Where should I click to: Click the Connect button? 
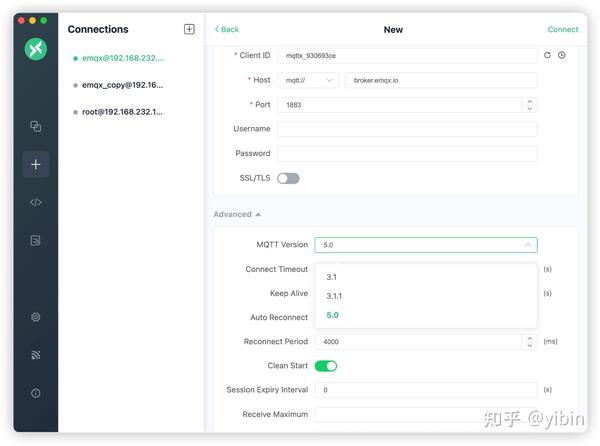click(x=562, y=29)
